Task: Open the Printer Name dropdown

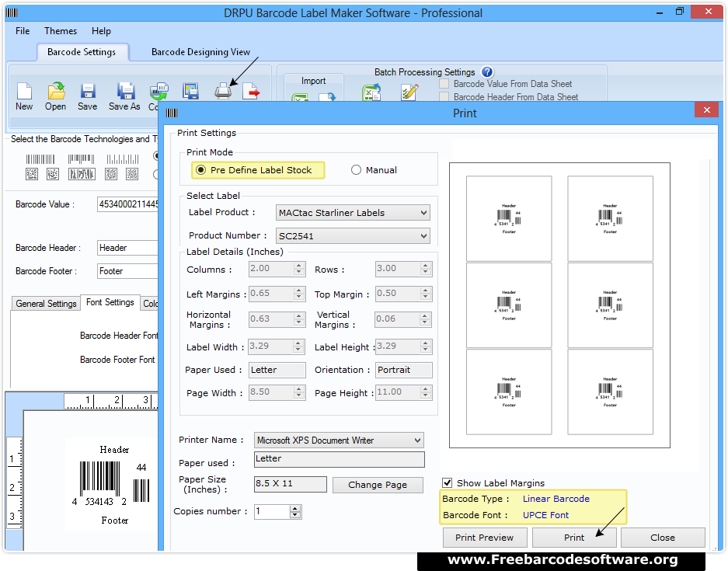Action: (x=339, y=440)
